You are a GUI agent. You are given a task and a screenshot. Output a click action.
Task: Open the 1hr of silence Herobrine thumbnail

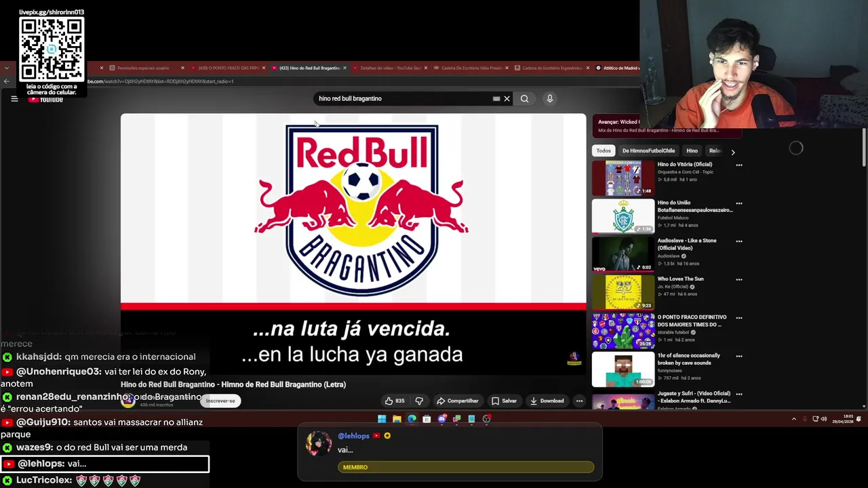click(x=623, y=369)
